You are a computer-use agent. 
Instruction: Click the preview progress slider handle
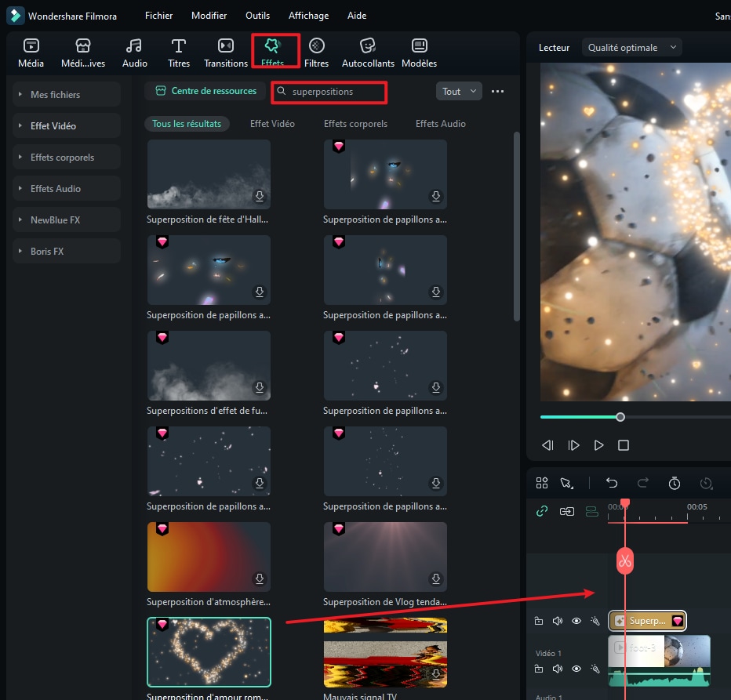[x=620, y=417]
